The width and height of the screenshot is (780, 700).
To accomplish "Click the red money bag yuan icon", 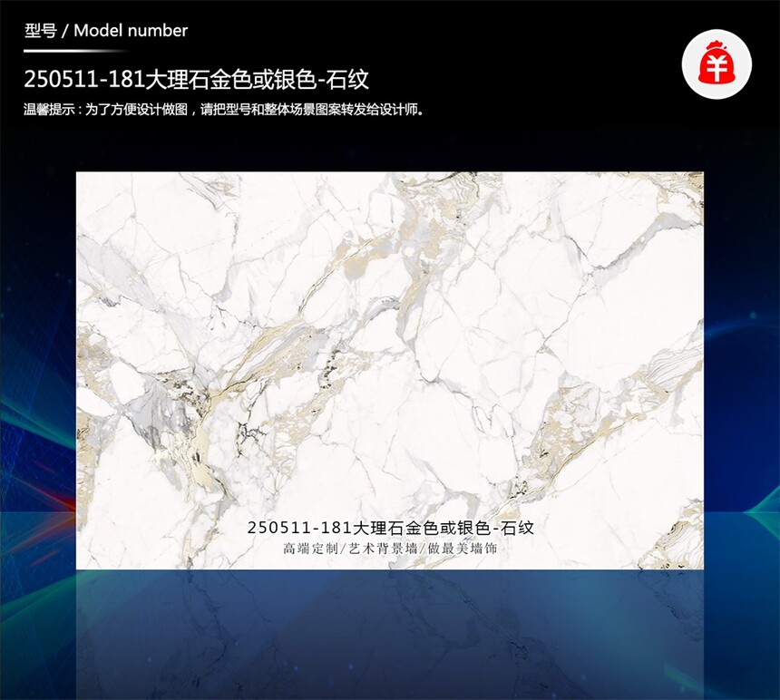I will (x=717, y=63).
